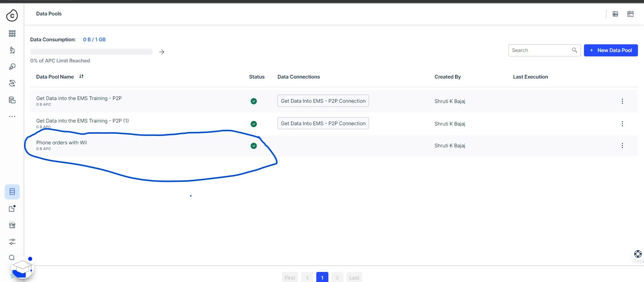Click the 0 B / 1 GB consumption link
Screen dimensions: 644x282
point(94,40)
